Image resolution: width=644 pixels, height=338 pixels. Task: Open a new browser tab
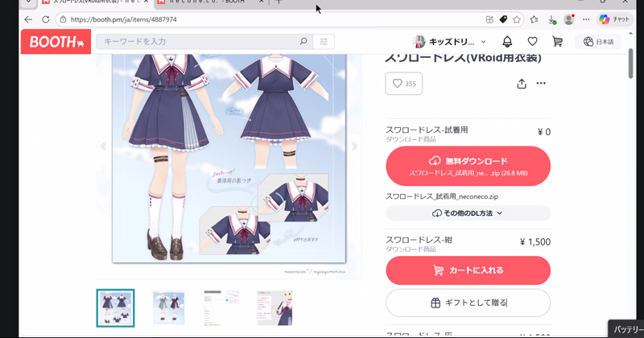click(279, 2)
